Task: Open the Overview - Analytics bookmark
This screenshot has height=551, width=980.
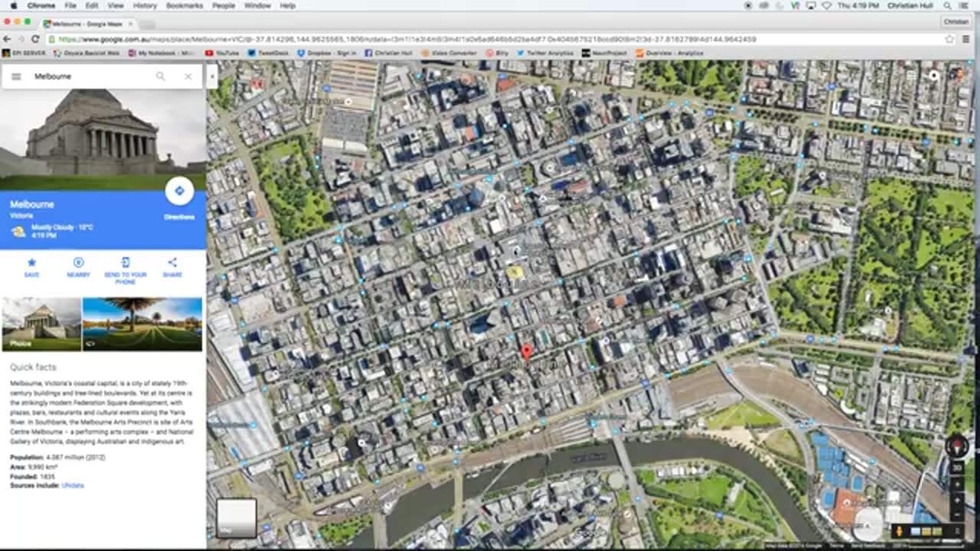Action: [x=668, y=53]
